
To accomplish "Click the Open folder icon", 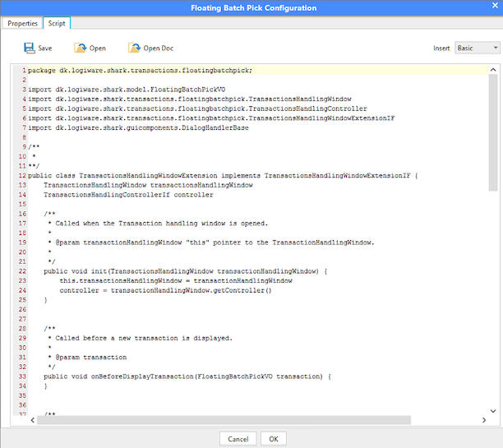I will point(81,48).
